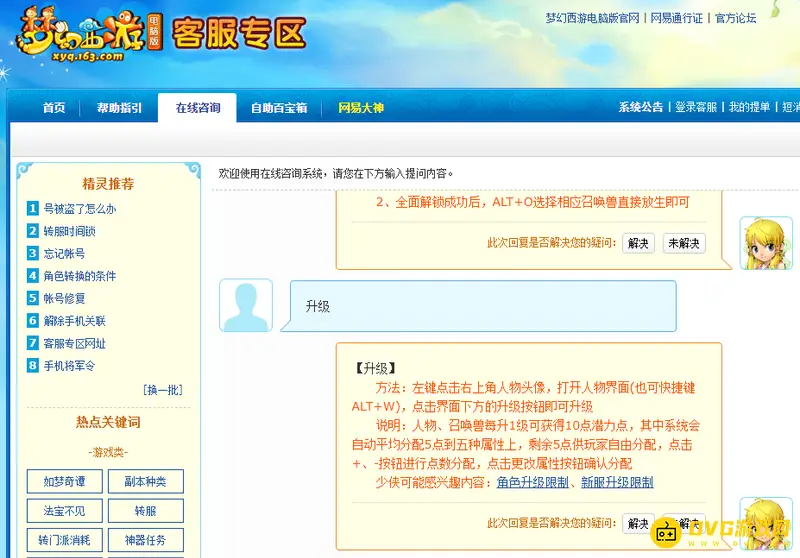The image size is (800, 558).
Task: Open 官方论坛 link
Action: (735, 18)
